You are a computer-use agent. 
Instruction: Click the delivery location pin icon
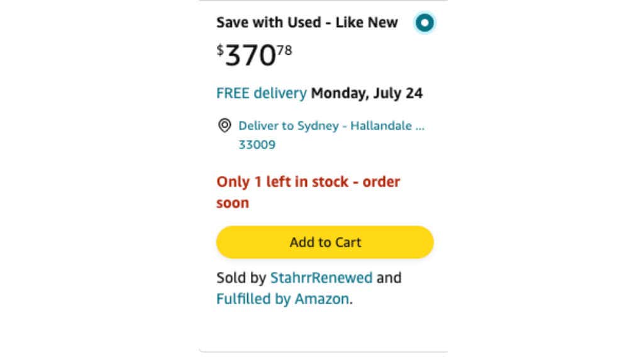coord(225,126)
